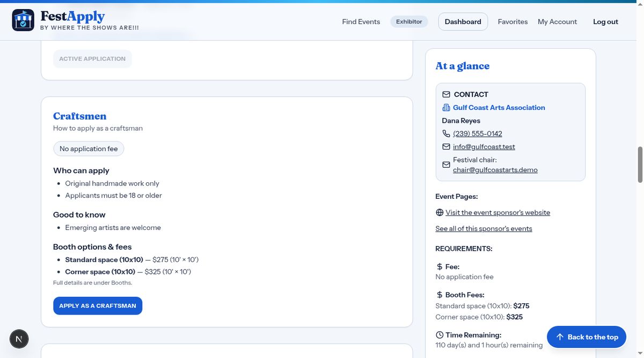The height and width of the screenshot is (358, 644).
Task: Click the Craftsmen section heading
Action: coord(80,116)
